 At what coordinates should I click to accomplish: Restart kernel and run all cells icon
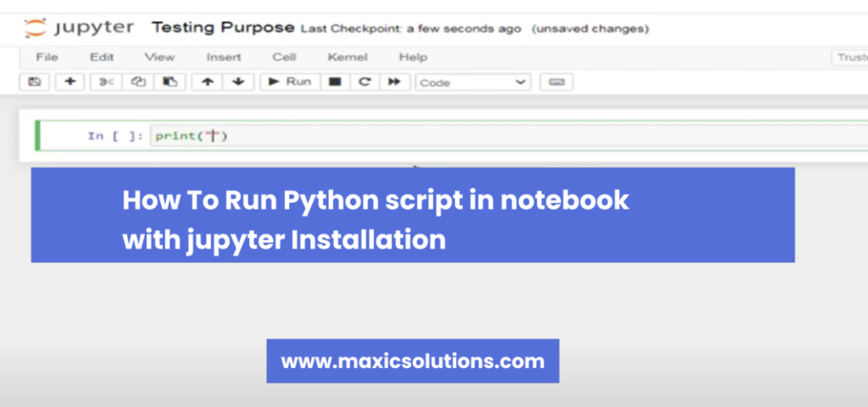pos(394,82)
